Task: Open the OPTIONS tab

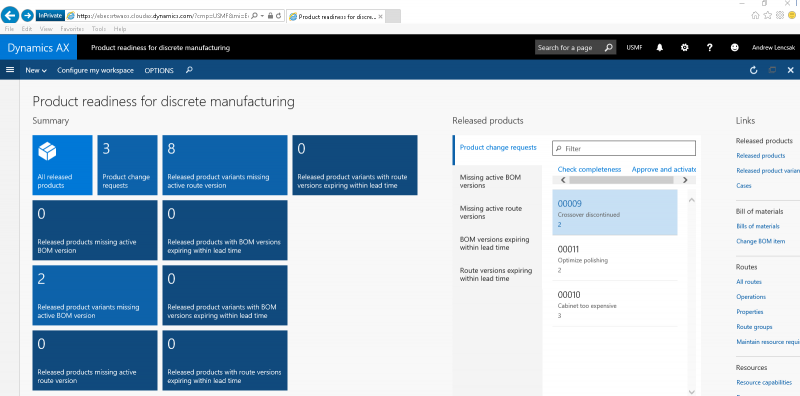Action: click(159, 70)
